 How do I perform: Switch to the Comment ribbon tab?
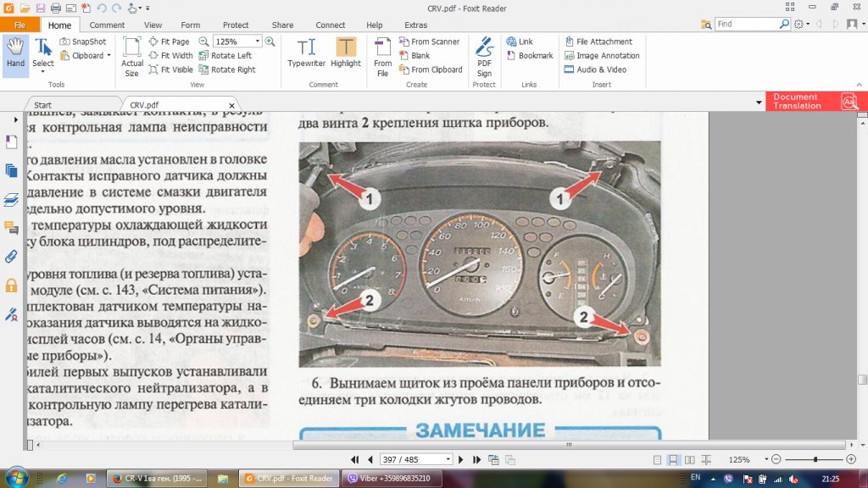pos(107,25)
